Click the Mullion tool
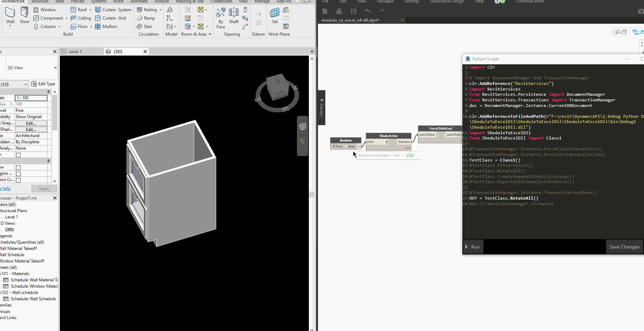 click(x=106, y=27)
